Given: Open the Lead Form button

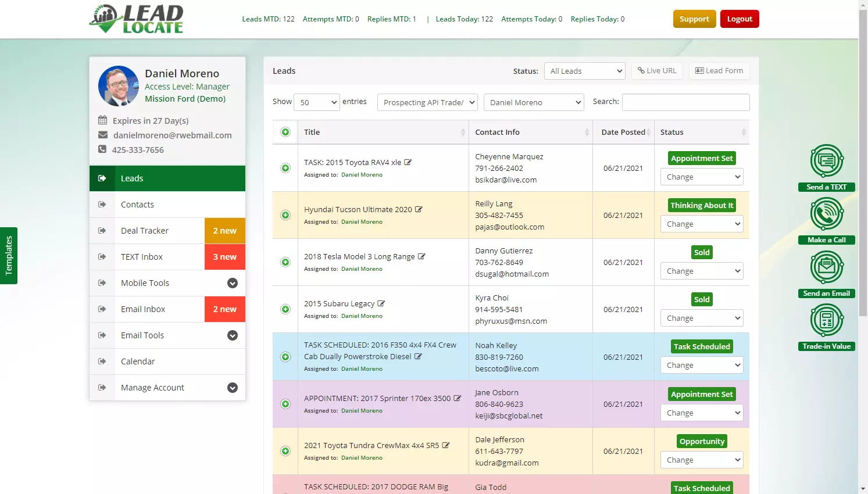Looking at the screenshot, I should tap(719, 71).
